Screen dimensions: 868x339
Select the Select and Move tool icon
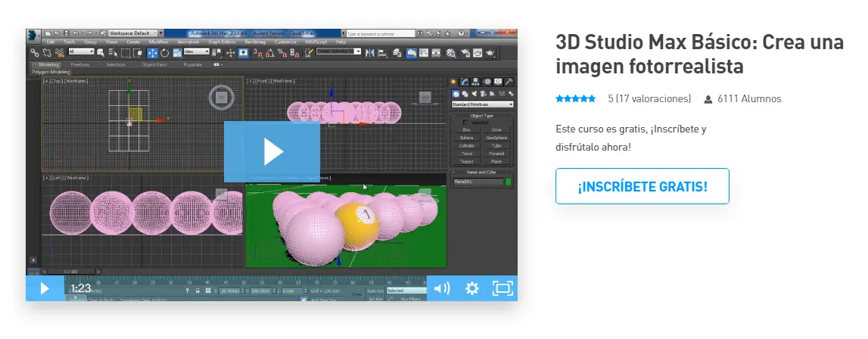152,53
